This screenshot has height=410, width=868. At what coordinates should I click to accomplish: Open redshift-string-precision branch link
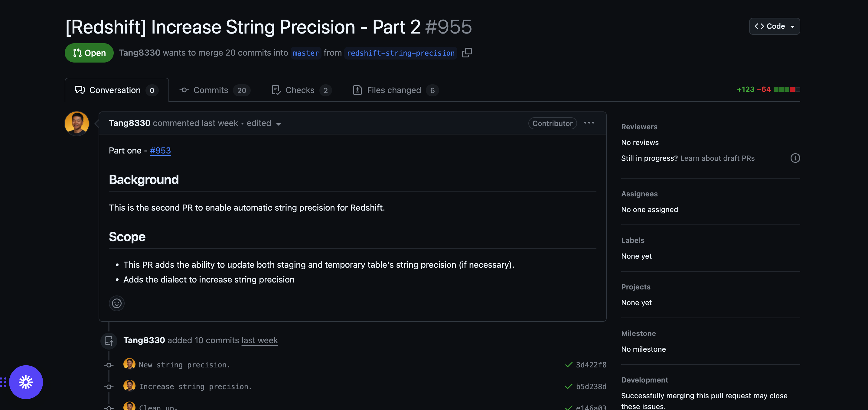(401, 53)
